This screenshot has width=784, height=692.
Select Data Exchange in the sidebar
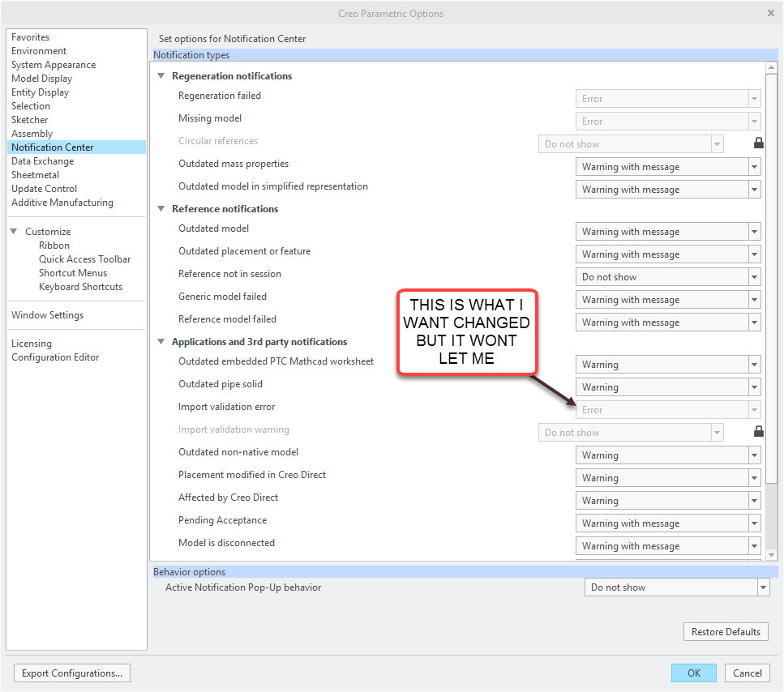tap(42, 160)
